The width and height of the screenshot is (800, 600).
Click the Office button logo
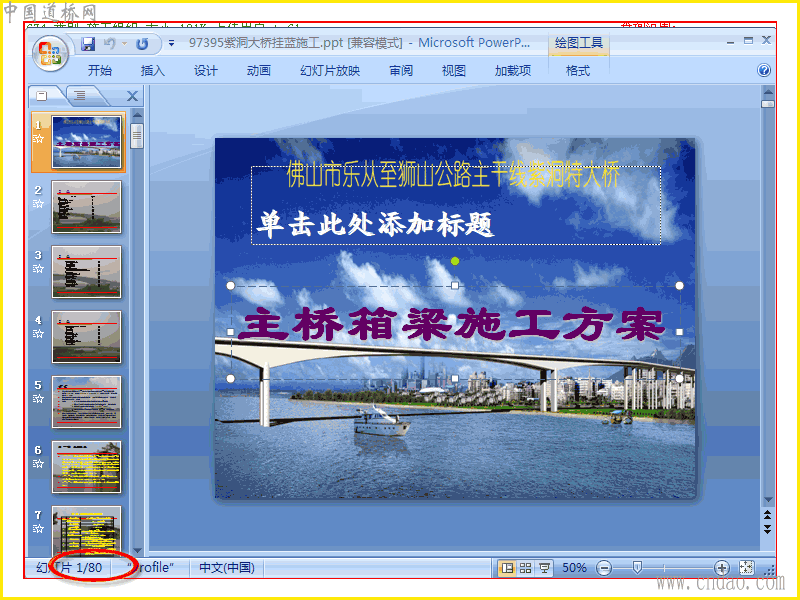tap(50, 53)
